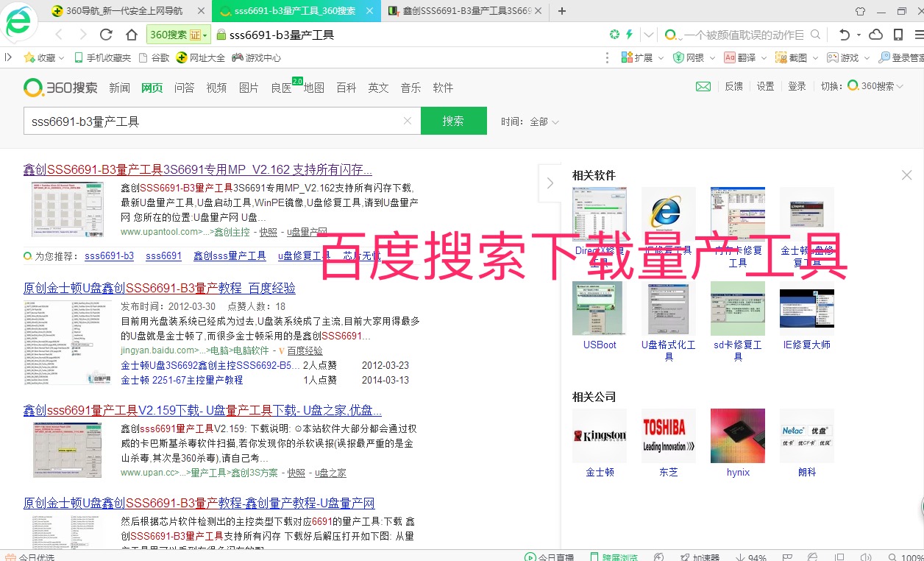
Task: Reload the current page with refresh icon
Action: [105, 33]
